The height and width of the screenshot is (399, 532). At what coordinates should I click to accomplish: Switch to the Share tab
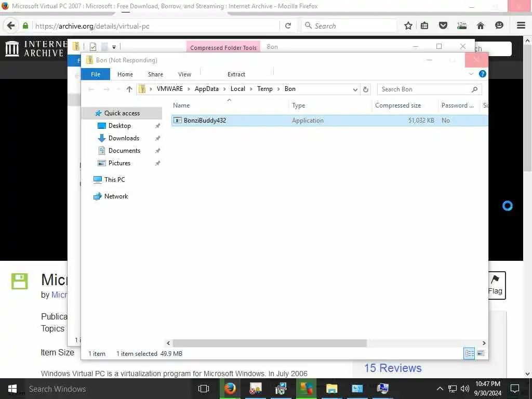pos(155,74)
